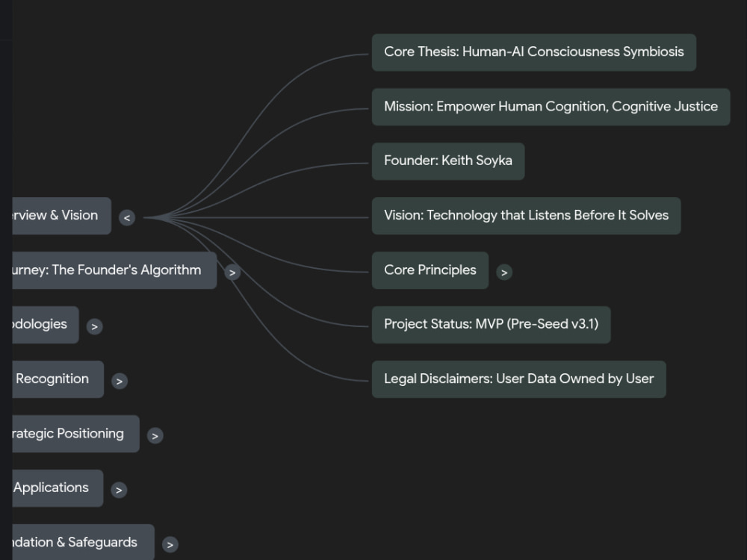Open Legal Disclaimers: User Data node
Image resolution: width=747 pixels, height=560 pixels.
pos(519,379)
